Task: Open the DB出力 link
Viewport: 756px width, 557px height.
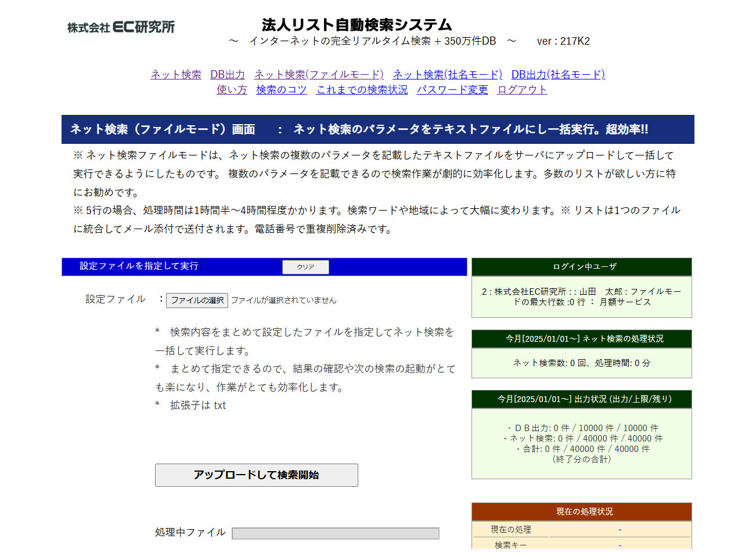Action: tap(228, 74)
